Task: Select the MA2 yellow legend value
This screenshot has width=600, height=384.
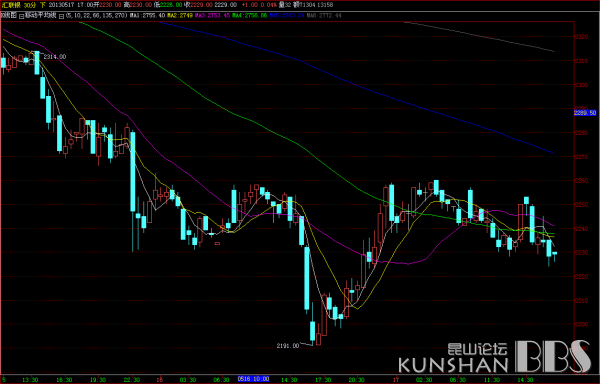Action: (180, 16)
